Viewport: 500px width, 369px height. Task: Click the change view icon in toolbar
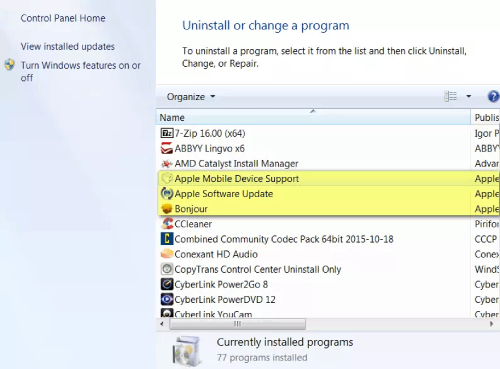click(451, 96)
